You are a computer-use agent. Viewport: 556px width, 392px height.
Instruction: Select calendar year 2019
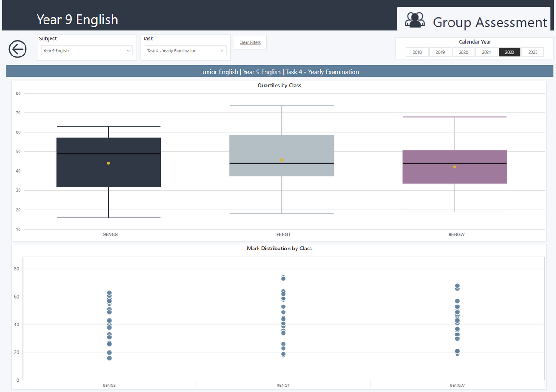[440, 52]
